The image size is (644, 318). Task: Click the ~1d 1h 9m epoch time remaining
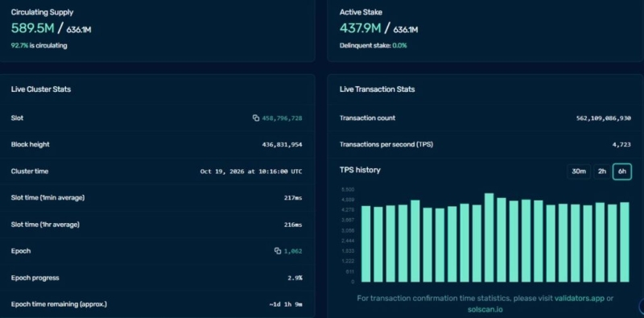click(x=286, y=304)
